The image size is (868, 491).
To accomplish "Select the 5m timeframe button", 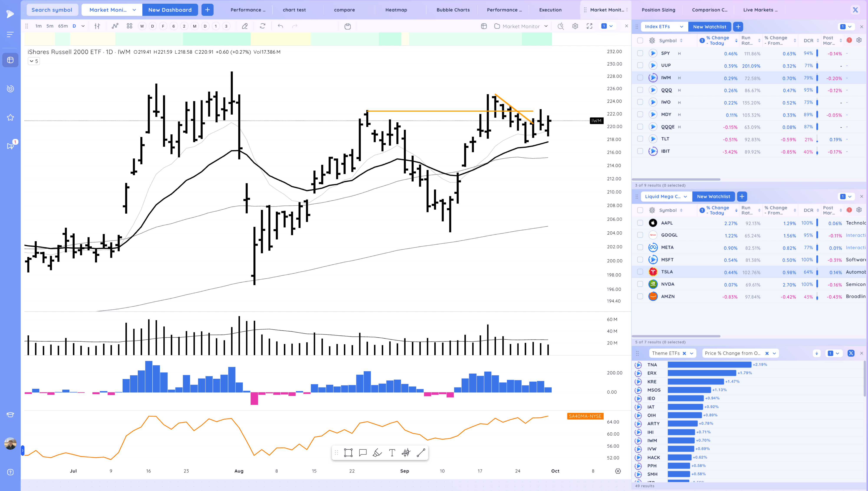I will (49, 26).
